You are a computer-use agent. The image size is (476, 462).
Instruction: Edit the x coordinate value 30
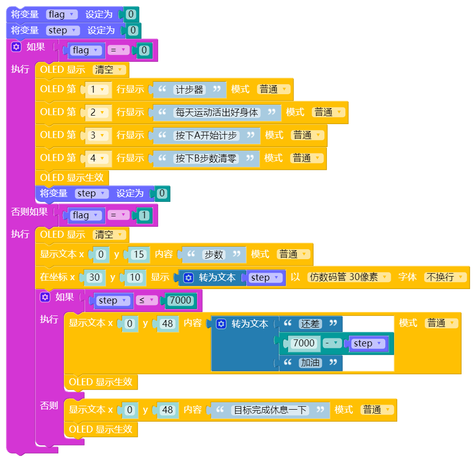(x=94, y=278)
